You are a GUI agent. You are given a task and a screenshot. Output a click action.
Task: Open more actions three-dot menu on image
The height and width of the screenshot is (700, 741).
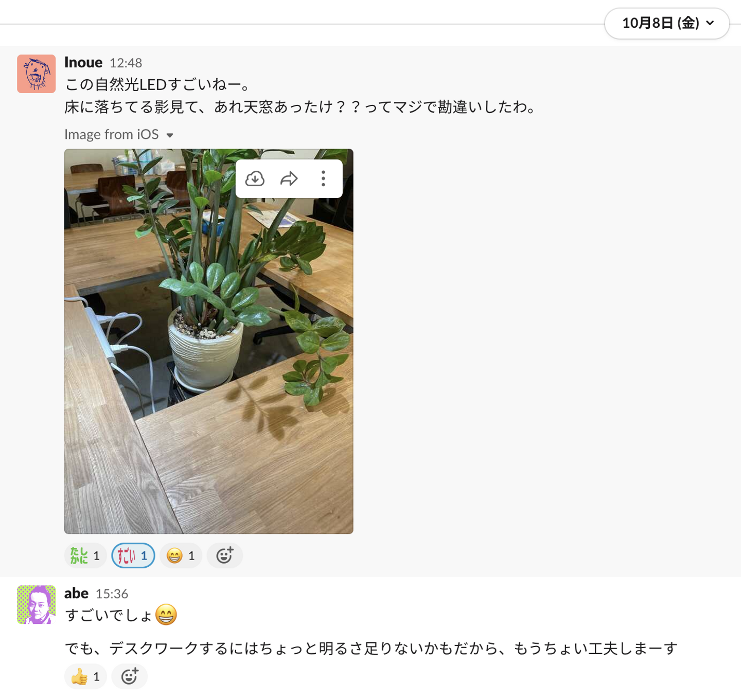tap(323, 178)
